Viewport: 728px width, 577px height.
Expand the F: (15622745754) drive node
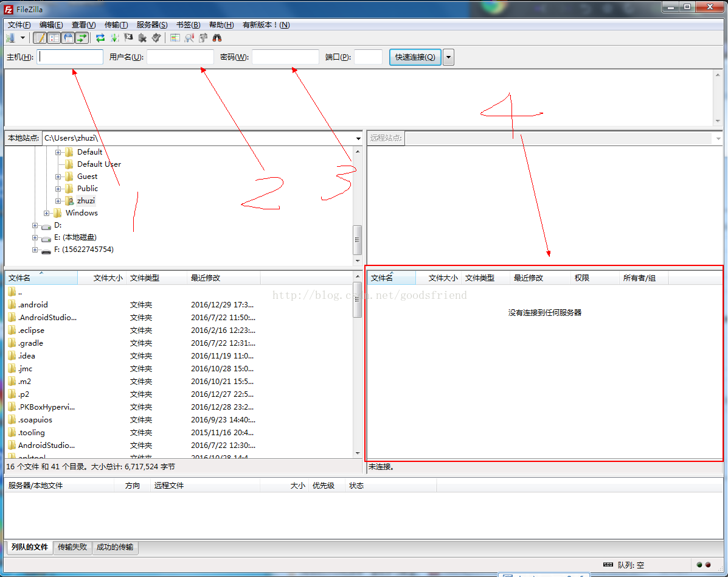(x=35, y=250)
